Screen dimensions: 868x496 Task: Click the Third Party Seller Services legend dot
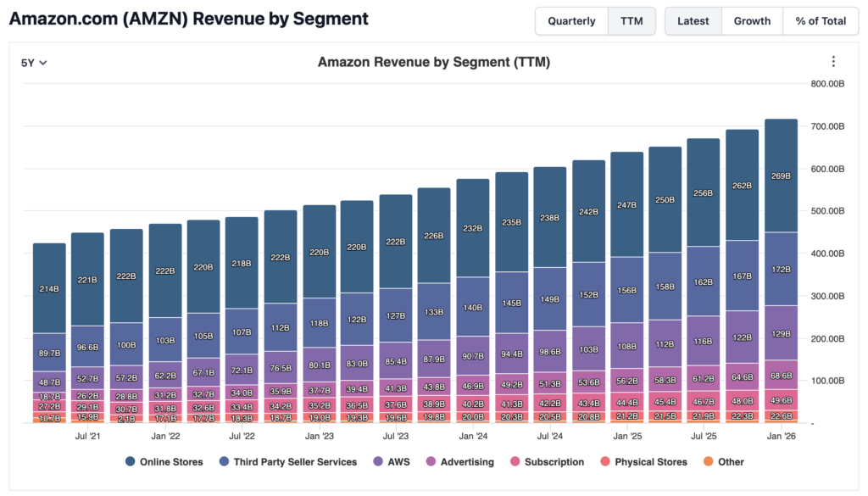coord(225,462)
